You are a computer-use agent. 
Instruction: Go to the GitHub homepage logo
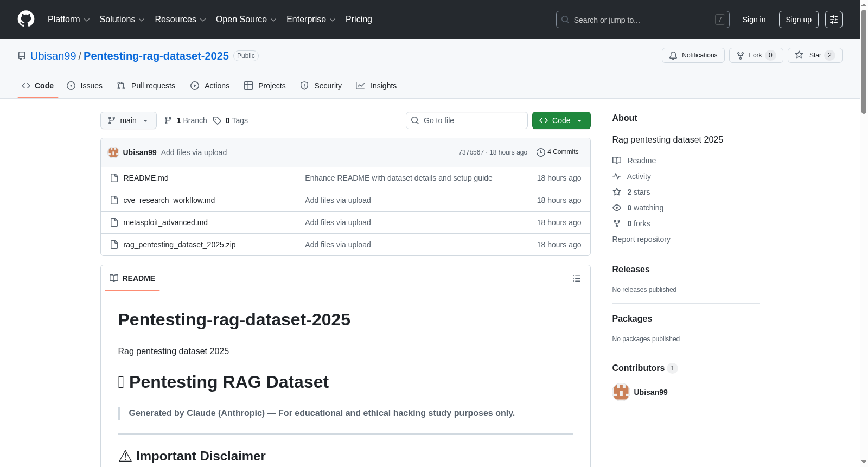(26, 19)
